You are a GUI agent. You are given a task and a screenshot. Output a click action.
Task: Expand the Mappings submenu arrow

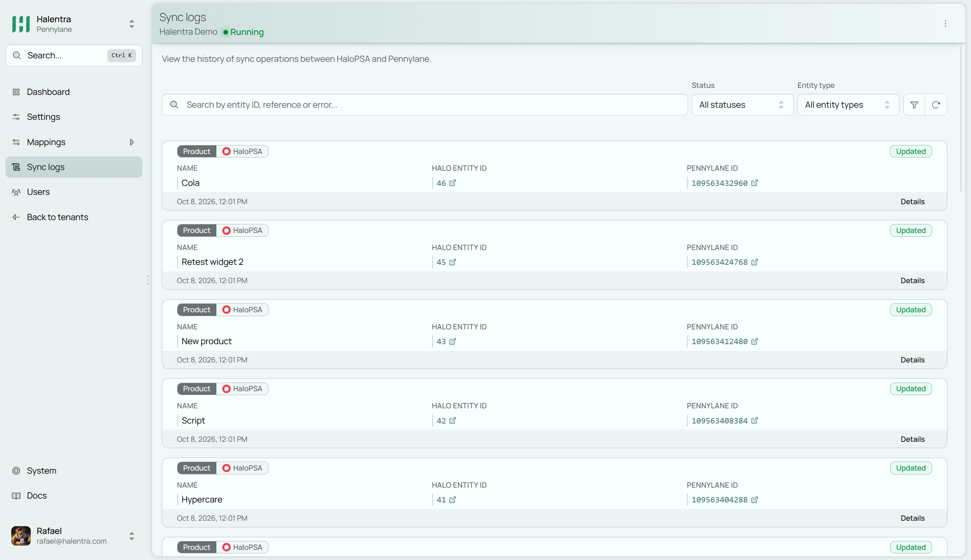(x=132, y=142)
